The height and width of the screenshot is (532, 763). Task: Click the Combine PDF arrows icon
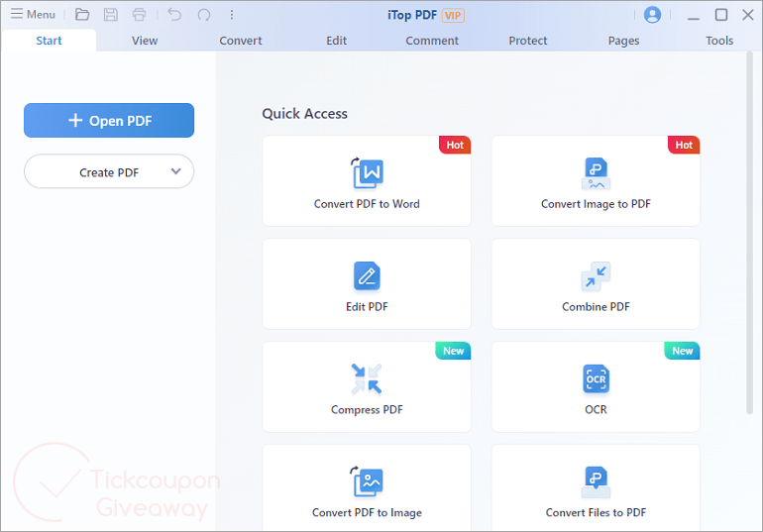(x=596, y=276)
